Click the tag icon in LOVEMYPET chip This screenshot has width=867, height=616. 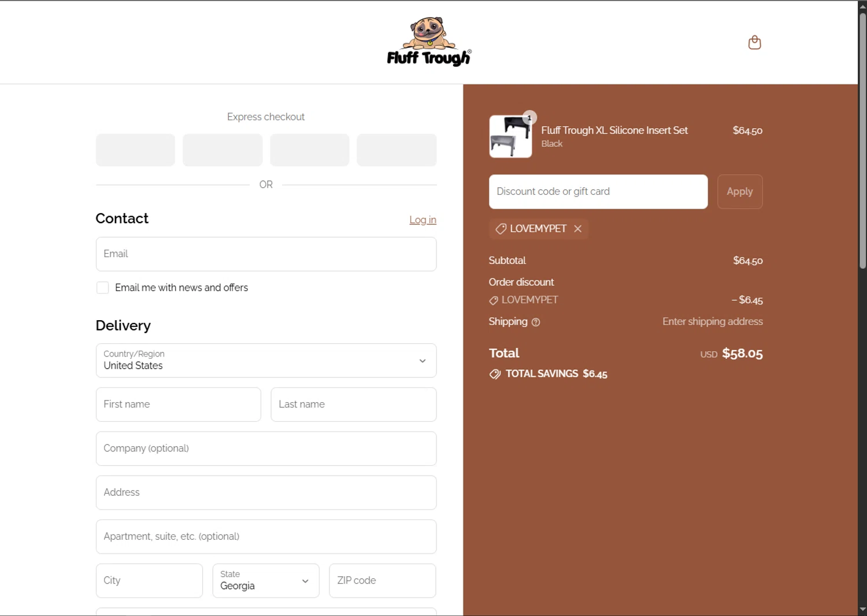501,229
